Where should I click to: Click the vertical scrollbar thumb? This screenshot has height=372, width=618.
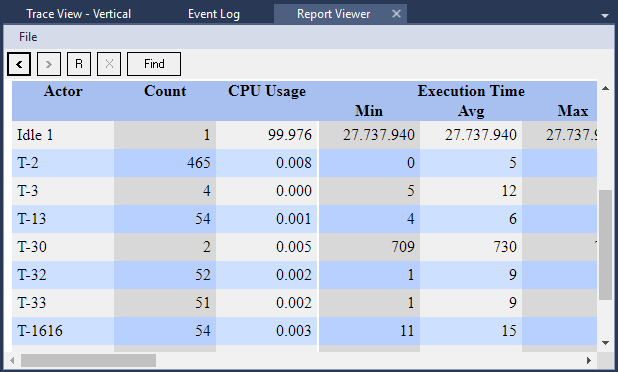point(605,245)
